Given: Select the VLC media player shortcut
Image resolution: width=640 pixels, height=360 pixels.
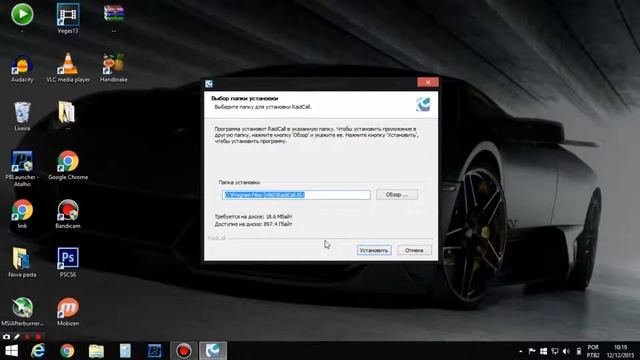Looking at the screenshot, I should coord(68,68).
